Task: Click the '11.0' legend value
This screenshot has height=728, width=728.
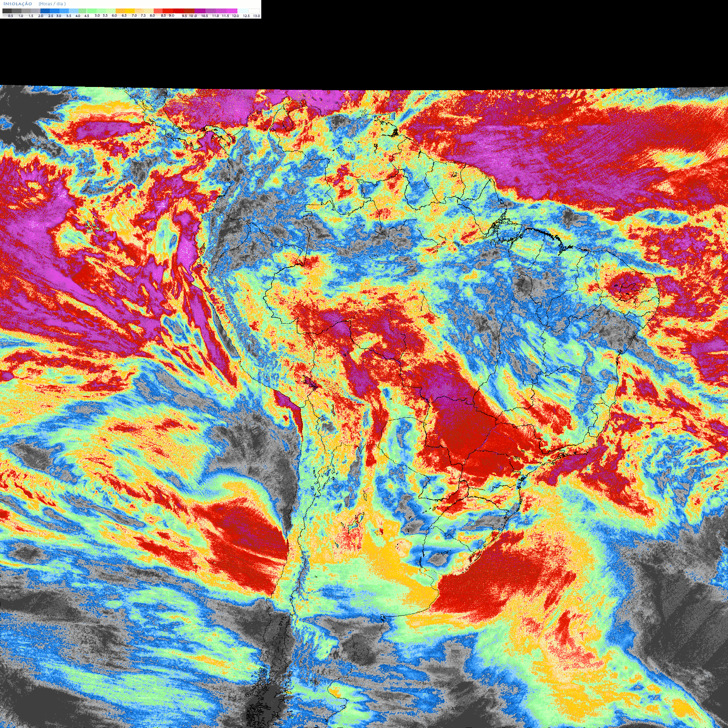Action: 216,16
